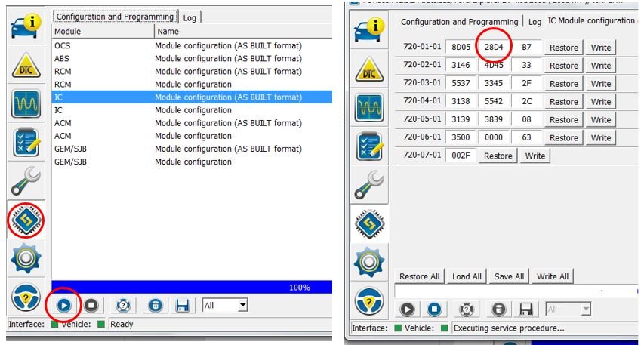Open the checklist tests icon in the right window
Image resolution: width=644 pixels, height=345 pixels.
[x=369, y=146]
